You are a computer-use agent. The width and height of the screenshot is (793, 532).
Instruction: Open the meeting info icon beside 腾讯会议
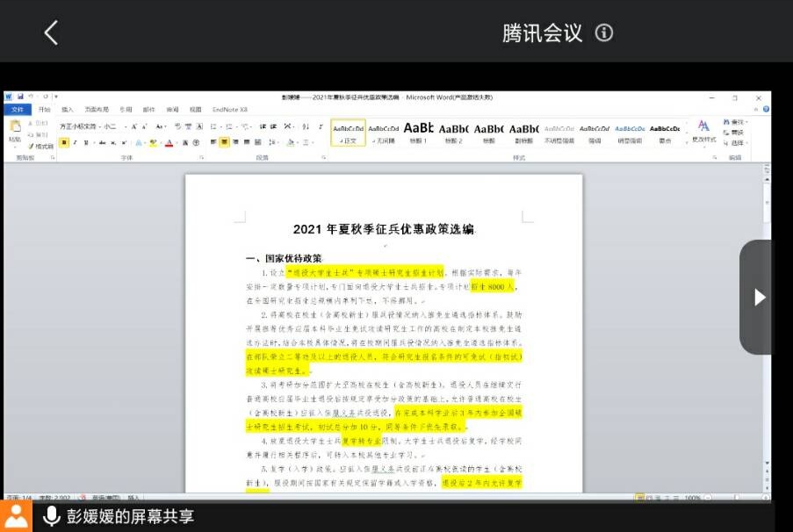click(603, 33)
